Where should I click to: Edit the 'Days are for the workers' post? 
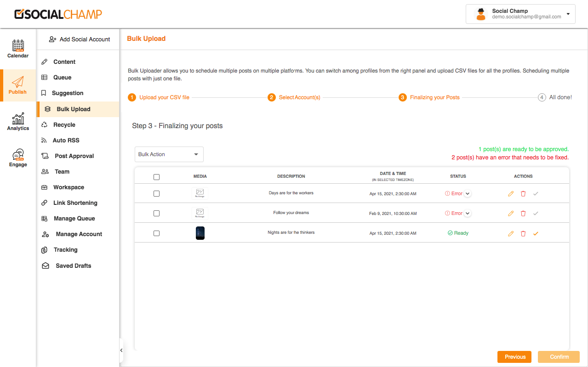point(511,194)
